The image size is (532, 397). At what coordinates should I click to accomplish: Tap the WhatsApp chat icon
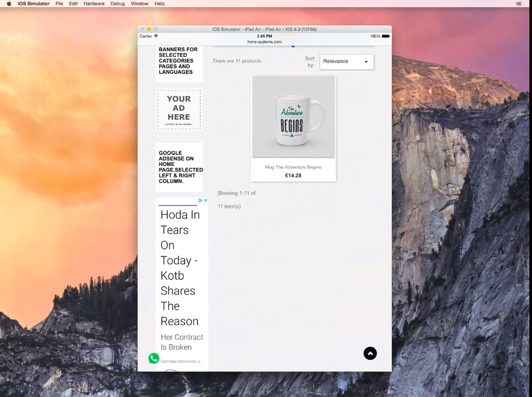coord(154,358)
